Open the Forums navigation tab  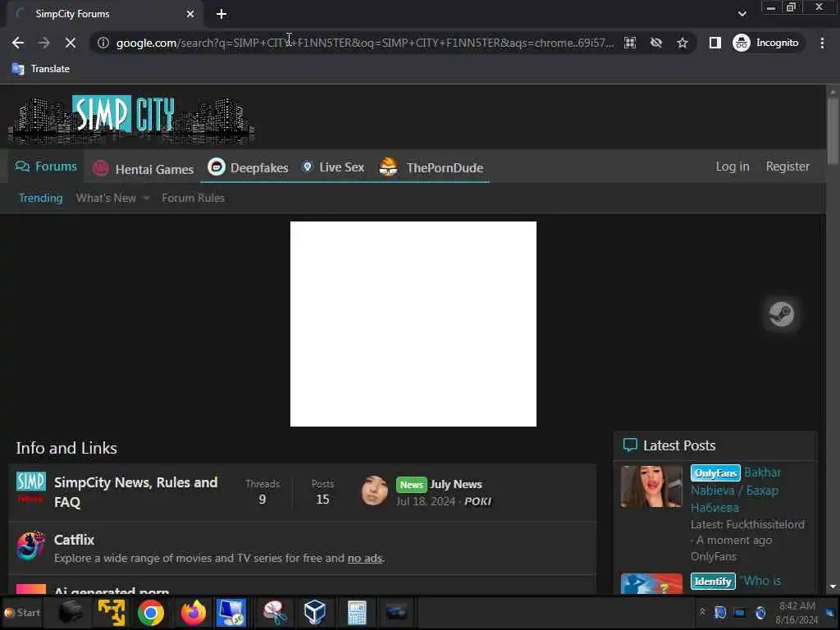pos(46,167)
